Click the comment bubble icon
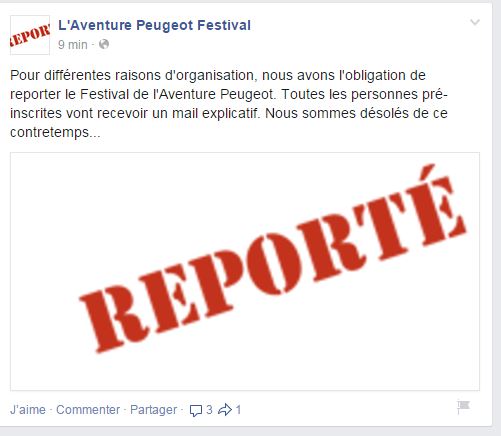The height and width of the screenshot is (436, 501). coord(196,410)
